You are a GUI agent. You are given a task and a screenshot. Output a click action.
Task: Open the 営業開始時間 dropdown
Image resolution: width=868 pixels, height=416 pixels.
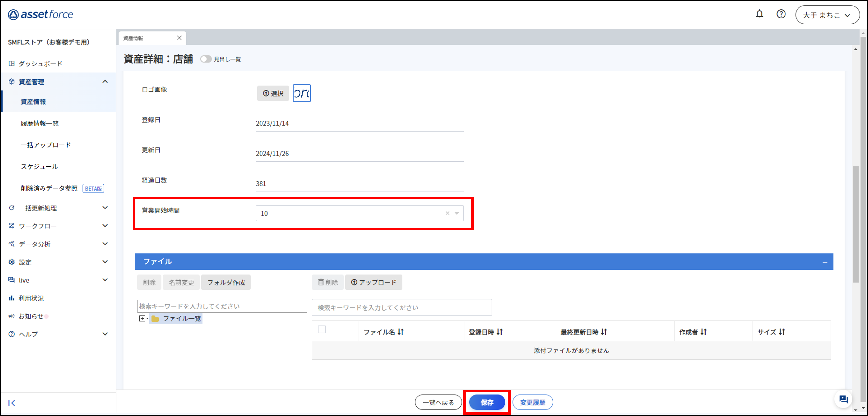[457, 213]
